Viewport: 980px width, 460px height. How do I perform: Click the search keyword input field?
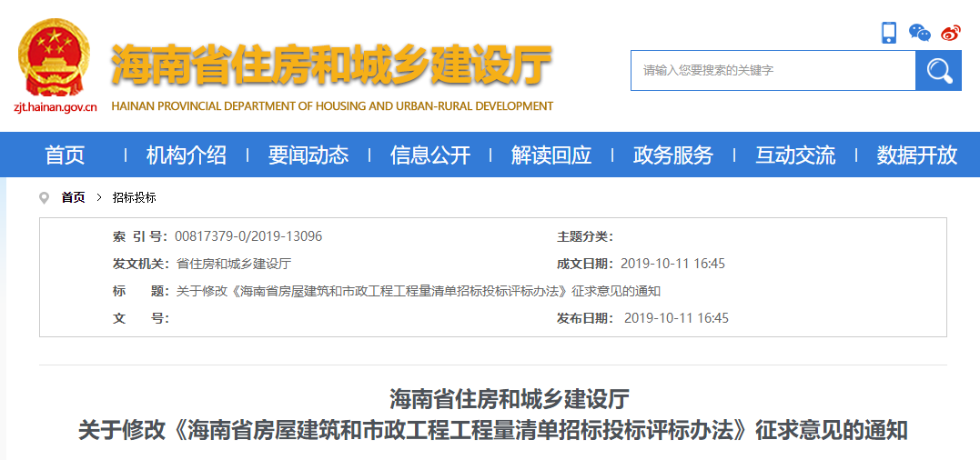[x=773, y=71]
